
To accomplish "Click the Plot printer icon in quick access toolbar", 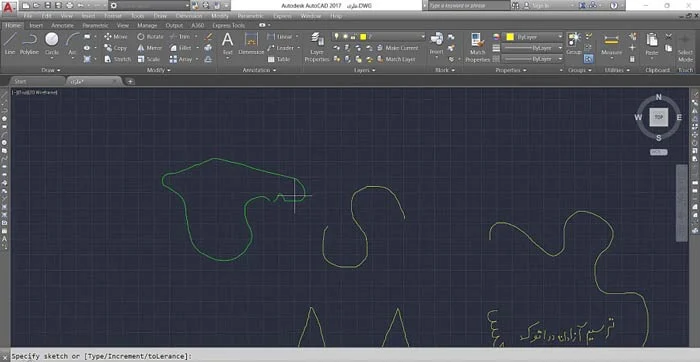I will [69, 6].
